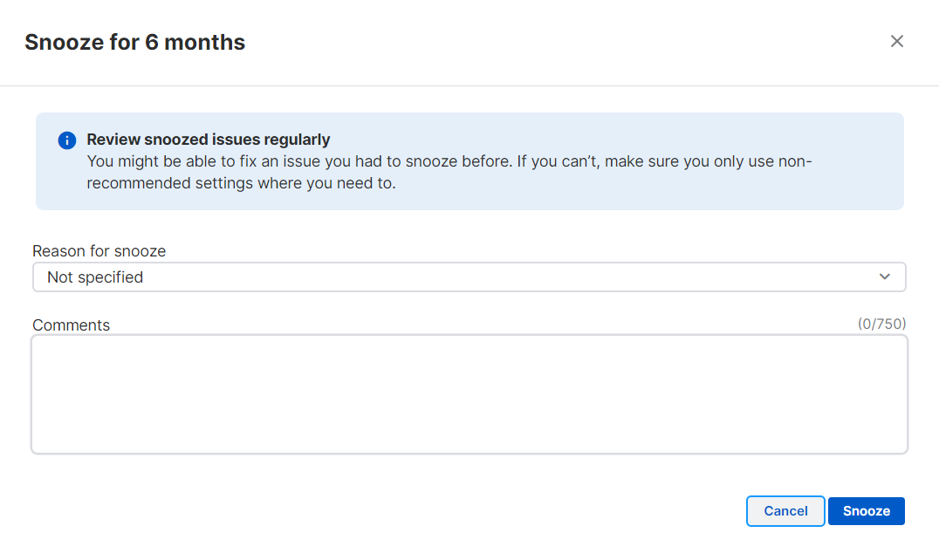Close the Snooze dialog with the X icon

(896, 41)
